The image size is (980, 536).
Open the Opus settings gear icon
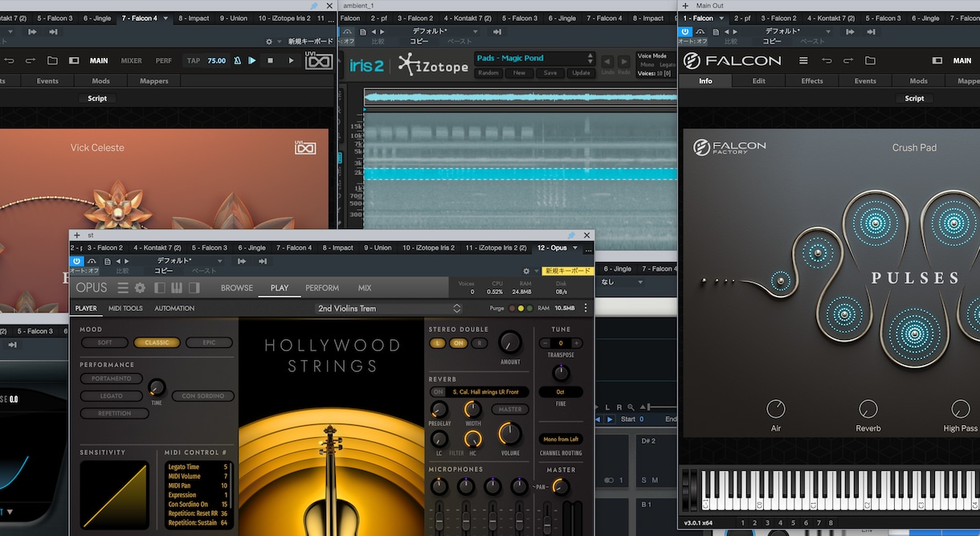click(x=140, y=288)
